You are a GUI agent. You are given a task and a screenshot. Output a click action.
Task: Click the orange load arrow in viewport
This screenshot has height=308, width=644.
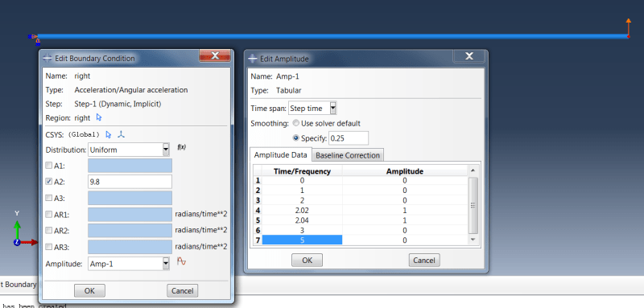click(x=629, y=28)
